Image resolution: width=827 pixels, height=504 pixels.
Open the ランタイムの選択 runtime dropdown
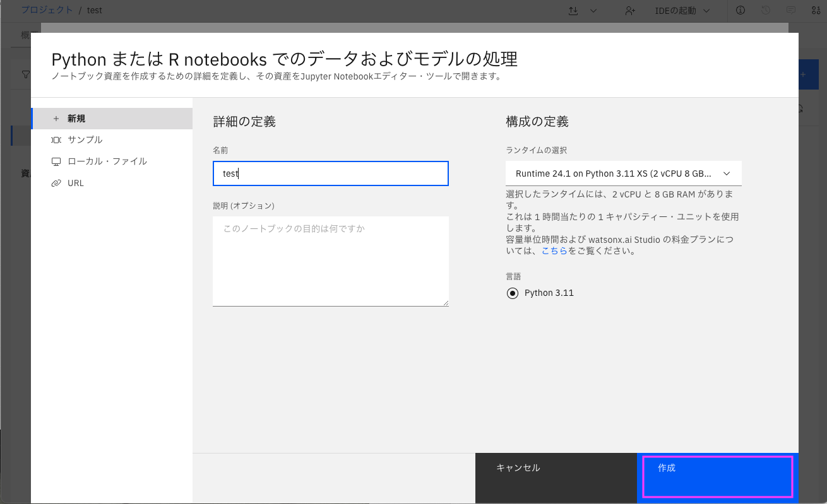click(624, 173)
